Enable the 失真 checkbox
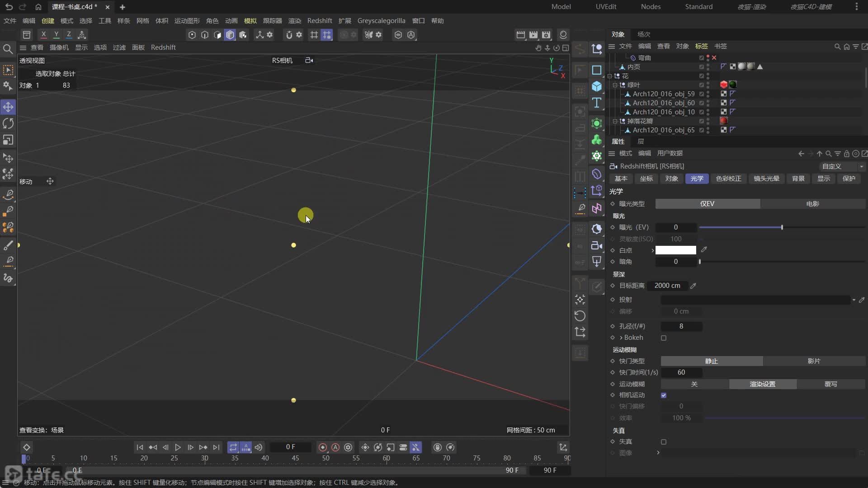Screen dimensions: 868x488 click(664, 442)
